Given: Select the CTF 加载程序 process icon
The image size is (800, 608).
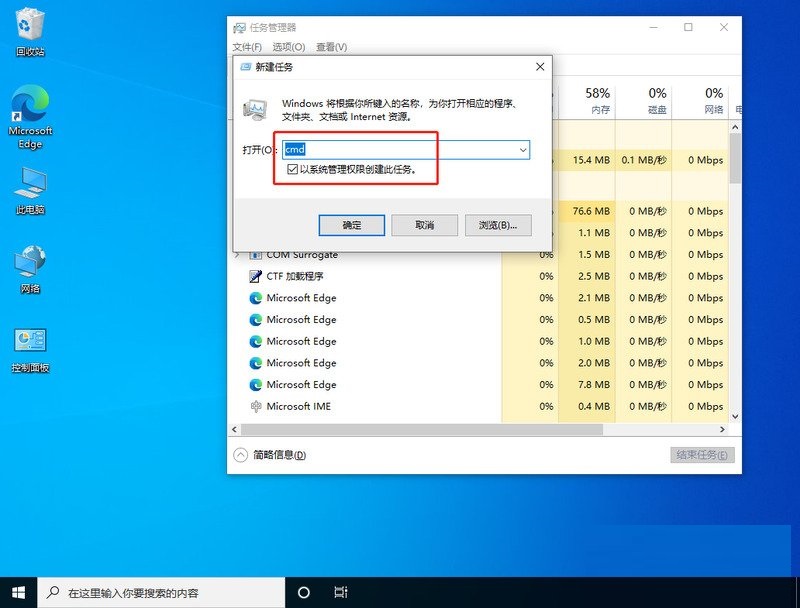Looking at the screenshot, I should click(256, 276).
